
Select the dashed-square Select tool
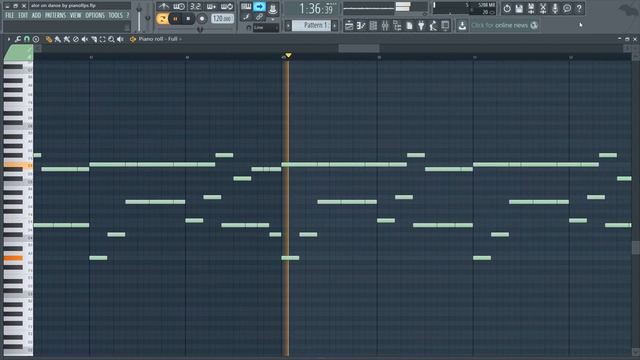[102, 39]
